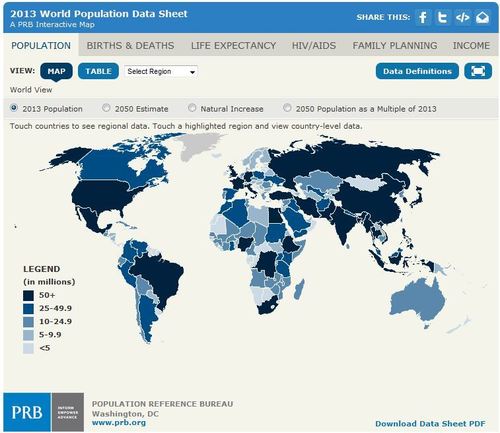Open the Life Expectancy tab
The height and width of the screenshot is (433, 500).
pyautogui.click(x=233, y=45)
